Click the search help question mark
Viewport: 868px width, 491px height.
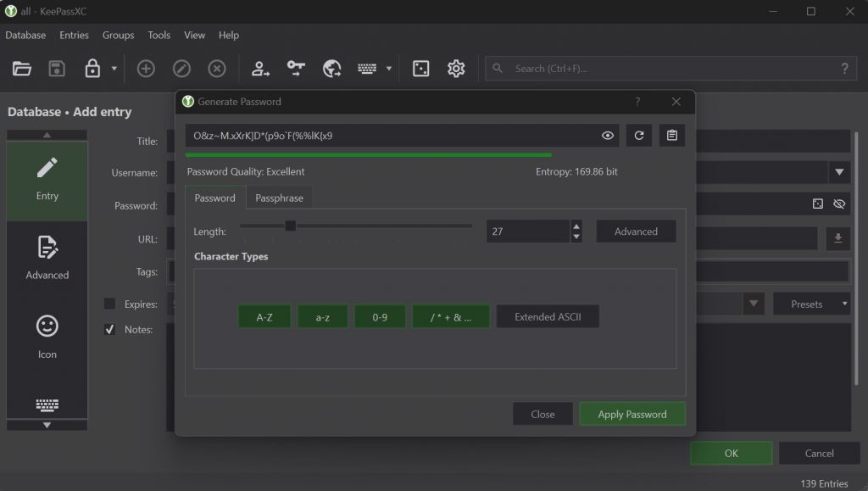point(844,69)
